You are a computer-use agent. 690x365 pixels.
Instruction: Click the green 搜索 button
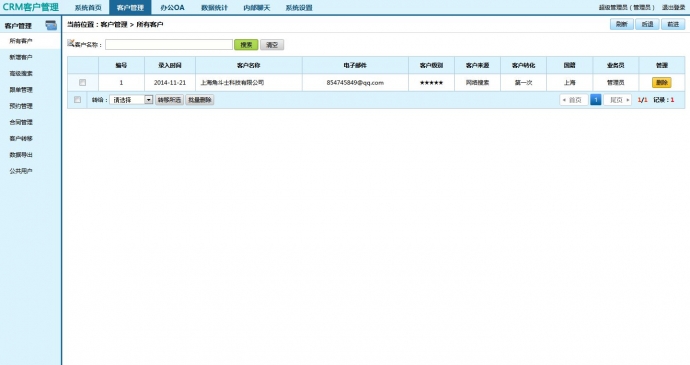(x=246, y=44)
